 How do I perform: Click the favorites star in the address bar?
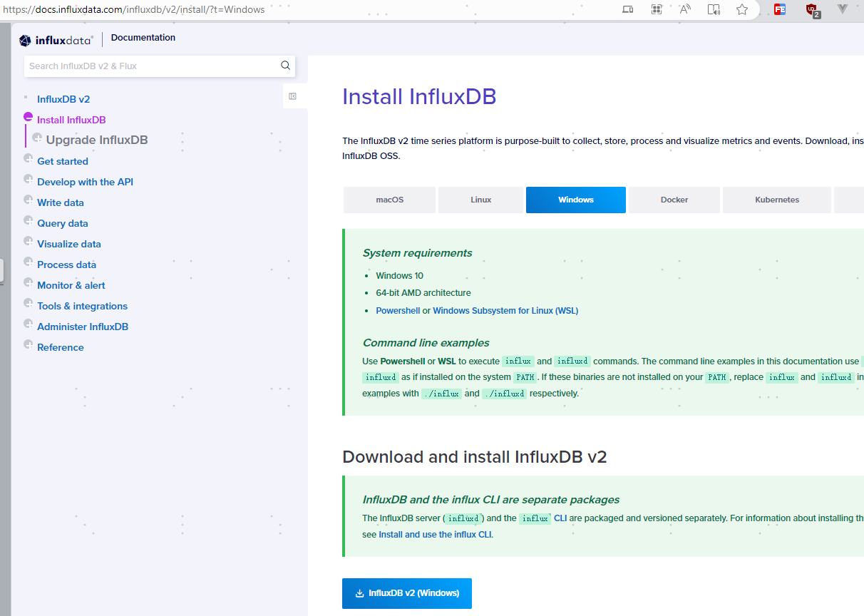point(741,9)
